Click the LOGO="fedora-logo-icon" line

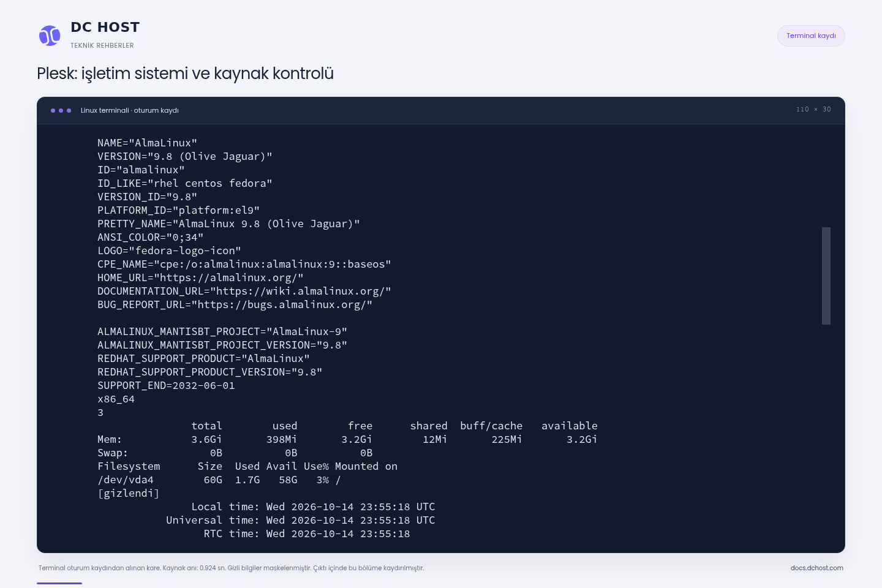click(x=169, y=251)
